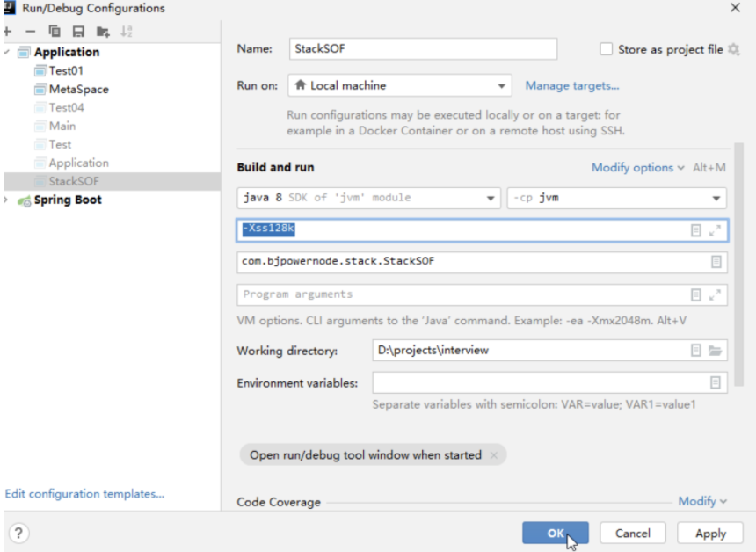Open the Modify options menu
The width and height of the screenshot is (756, 552).
(638, 168)
